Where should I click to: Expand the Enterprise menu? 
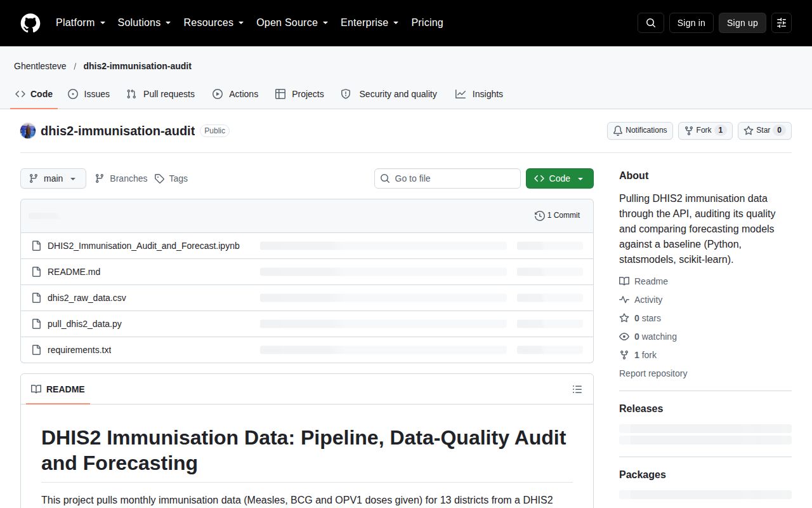tap(370, 23)
